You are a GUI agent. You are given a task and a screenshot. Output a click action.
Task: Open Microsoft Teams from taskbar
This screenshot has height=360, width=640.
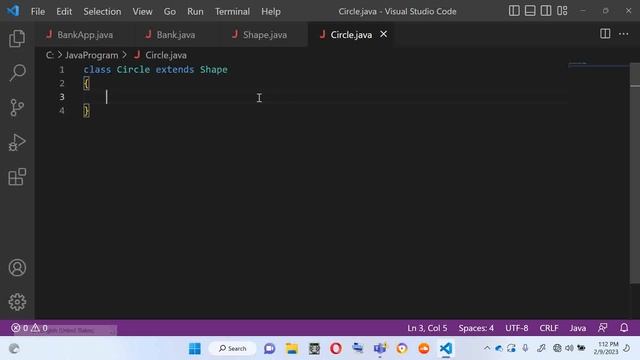(380, 349)
